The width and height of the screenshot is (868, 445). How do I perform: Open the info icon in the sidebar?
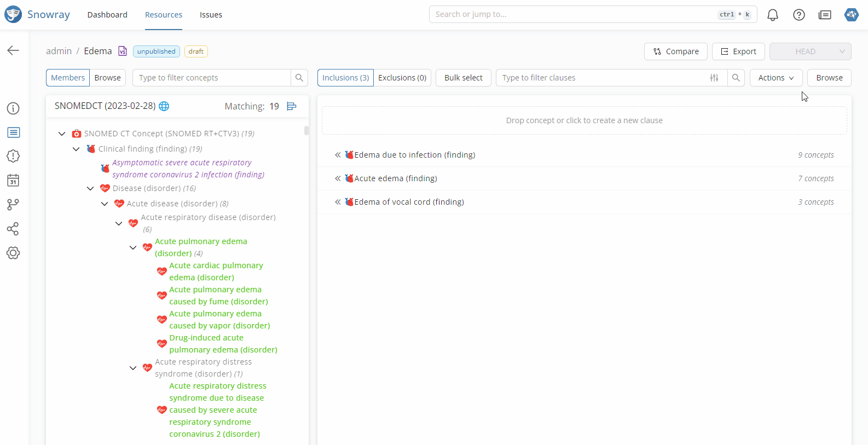13,108
